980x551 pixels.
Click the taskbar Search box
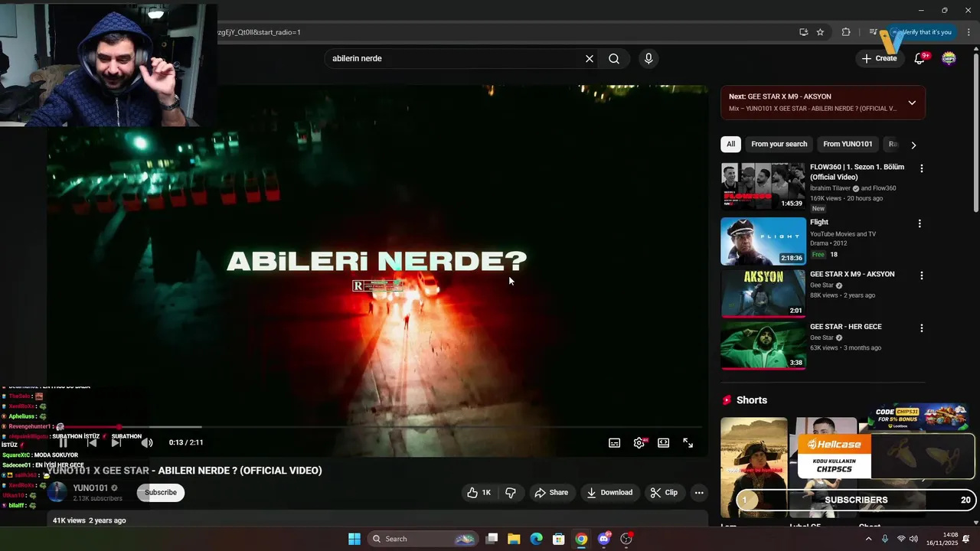[422, 539]
